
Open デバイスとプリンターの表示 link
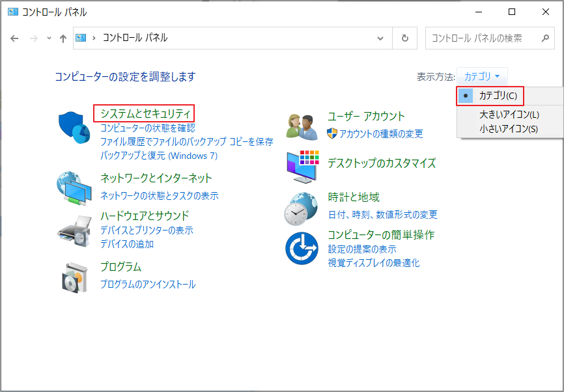(x=147, y=230)
